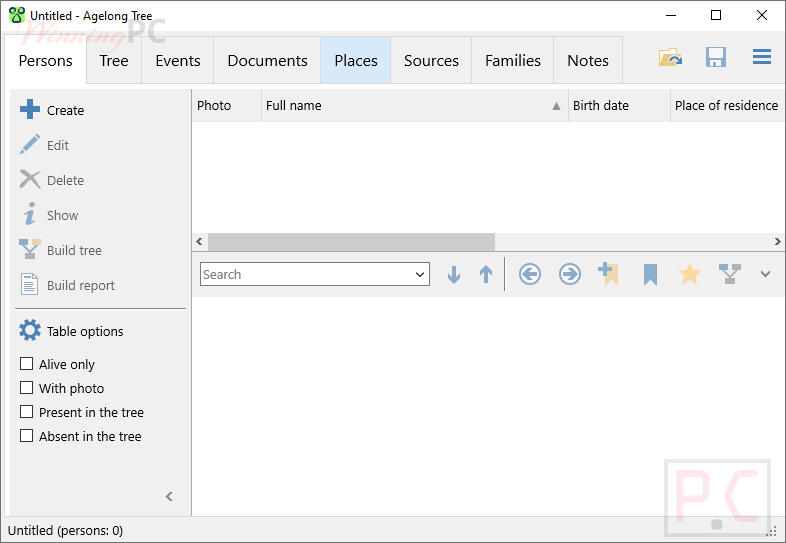
Task: Toggle the Alive only checkbox
Action: tap(27, 364)
